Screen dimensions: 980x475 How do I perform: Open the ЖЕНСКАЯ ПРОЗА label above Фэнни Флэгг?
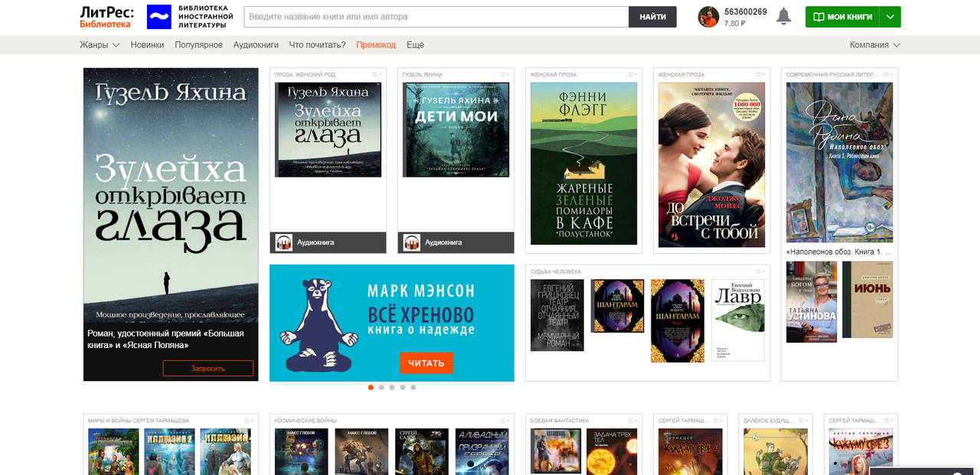554,74
